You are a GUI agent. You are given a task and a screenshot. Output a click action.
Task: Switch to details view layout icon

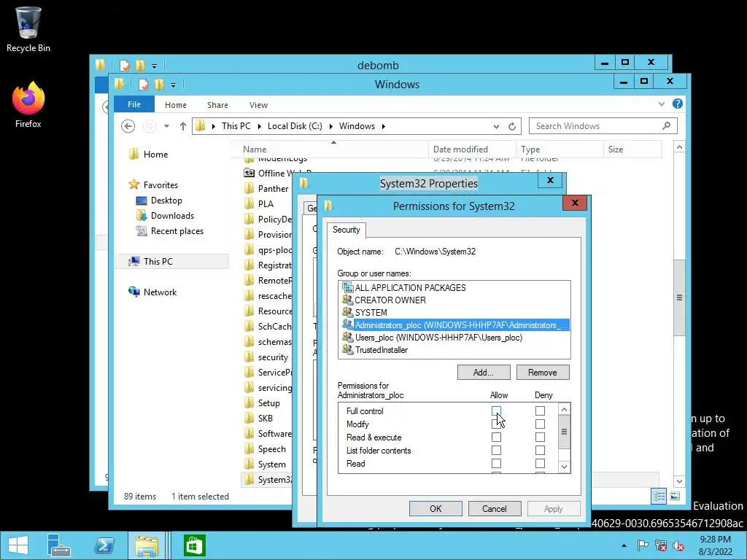pyautogui.click(x=659, y=496)
